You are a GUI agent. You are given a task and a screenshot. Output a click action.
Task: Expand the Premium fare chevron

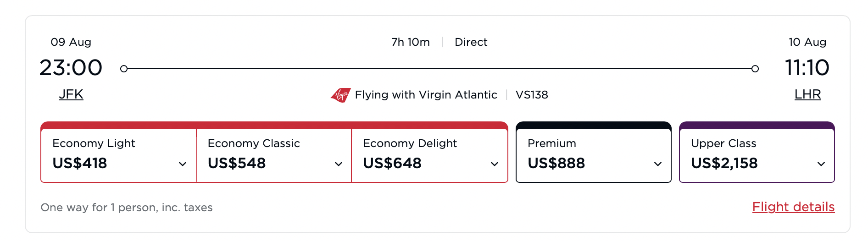coord(658,164)
